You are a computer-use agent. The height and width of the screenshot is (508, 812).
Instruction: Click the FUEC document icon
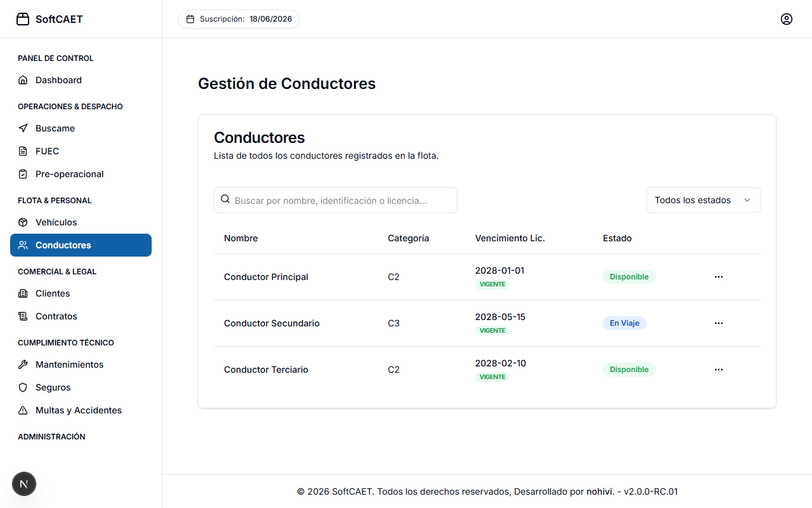23,151
